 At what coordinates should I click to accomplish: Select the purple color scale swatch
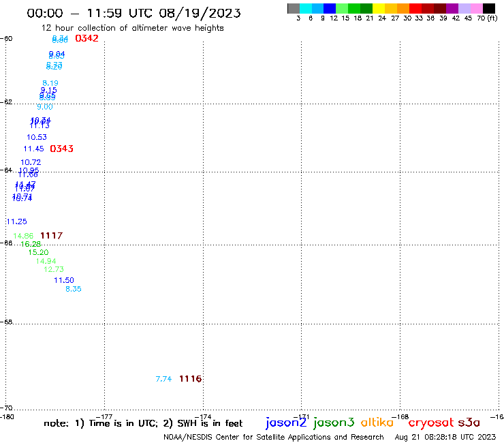(x=452, y=8)
